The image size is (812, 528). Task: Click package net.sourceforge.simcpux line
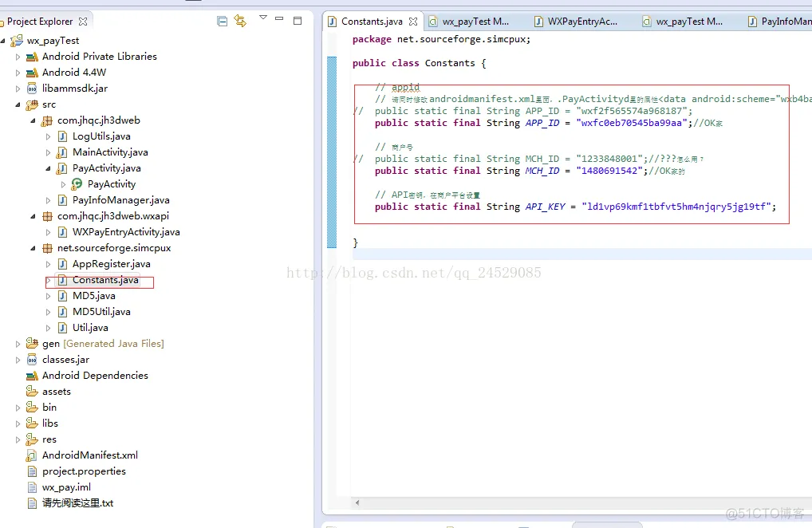coord(441,39)
